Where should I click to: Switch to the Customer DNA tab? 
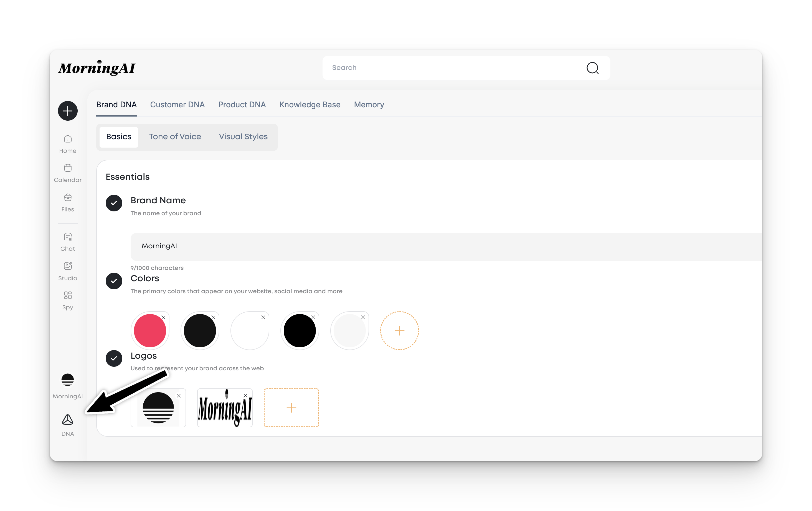[177, 105]
